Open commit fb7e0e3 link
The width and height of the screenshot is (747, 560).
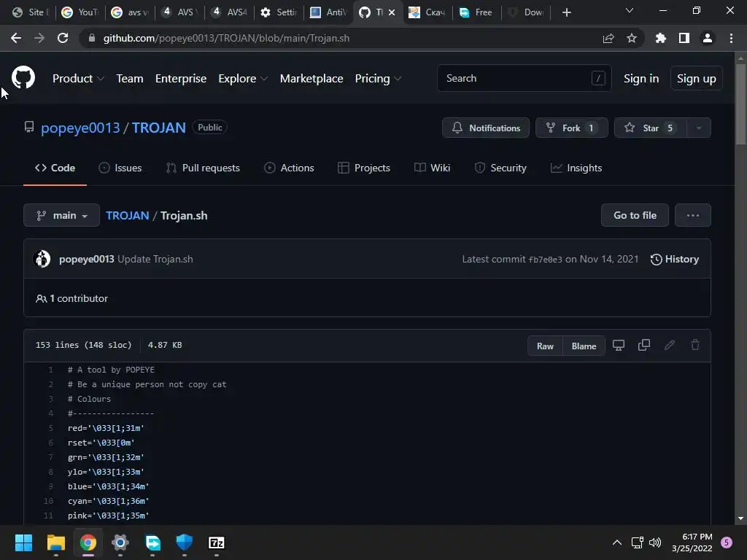click(x=545, y=260)
